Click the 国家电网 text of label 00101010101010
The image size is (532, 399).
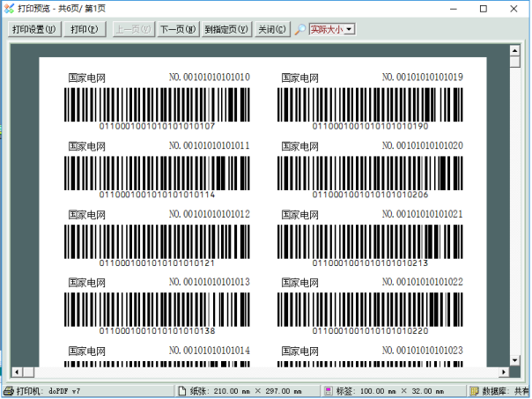point(87,78)
